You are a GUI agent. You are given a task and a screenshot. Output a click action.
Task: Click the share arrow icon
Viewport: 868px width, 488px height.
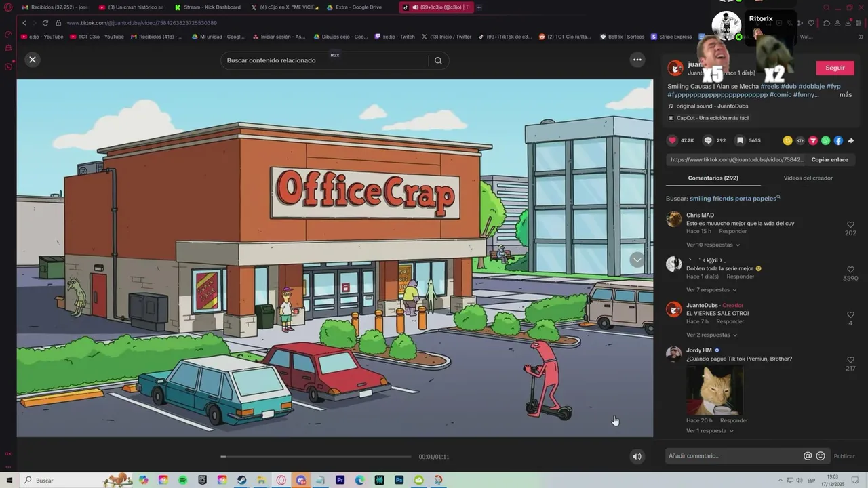[x=851, y=140]
